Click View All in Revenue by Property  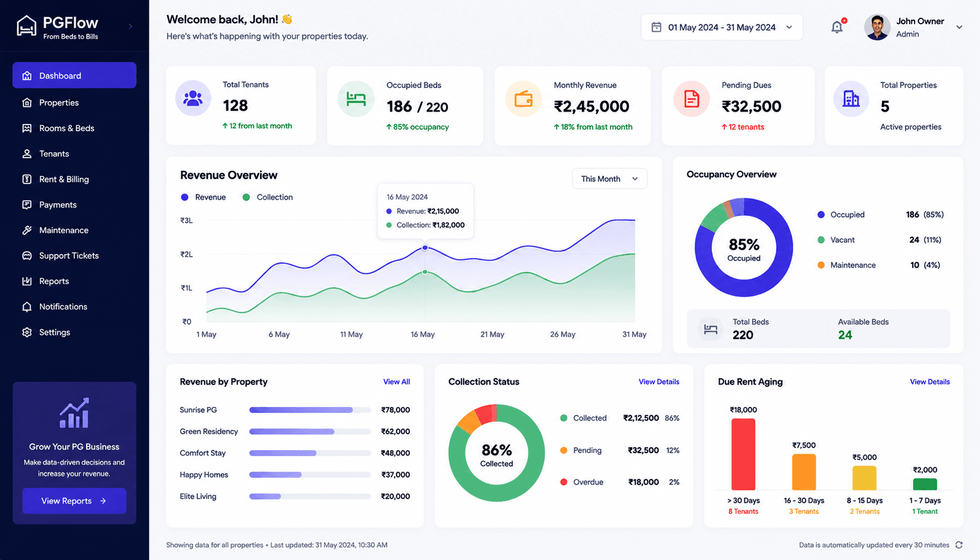(x=396, y=382)
